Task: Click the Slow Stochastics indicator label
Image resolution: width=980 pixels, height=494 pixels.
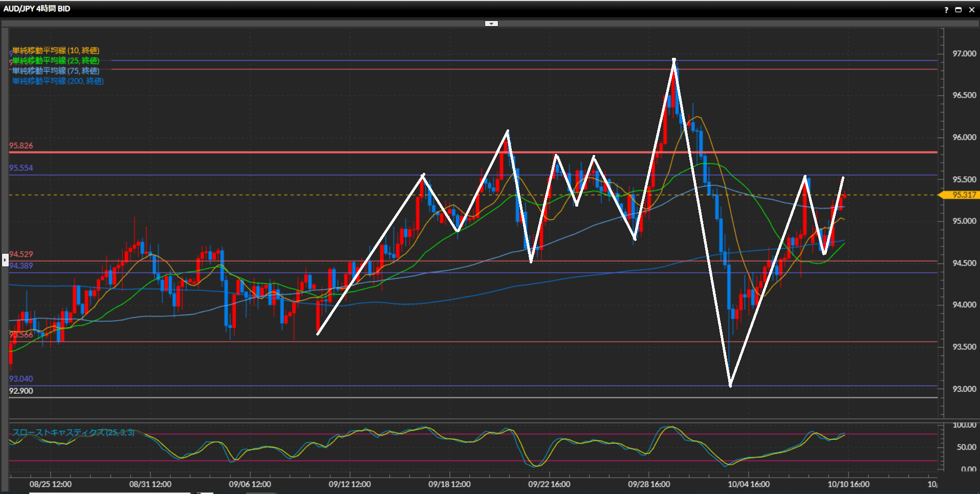Action: (73, 433)
